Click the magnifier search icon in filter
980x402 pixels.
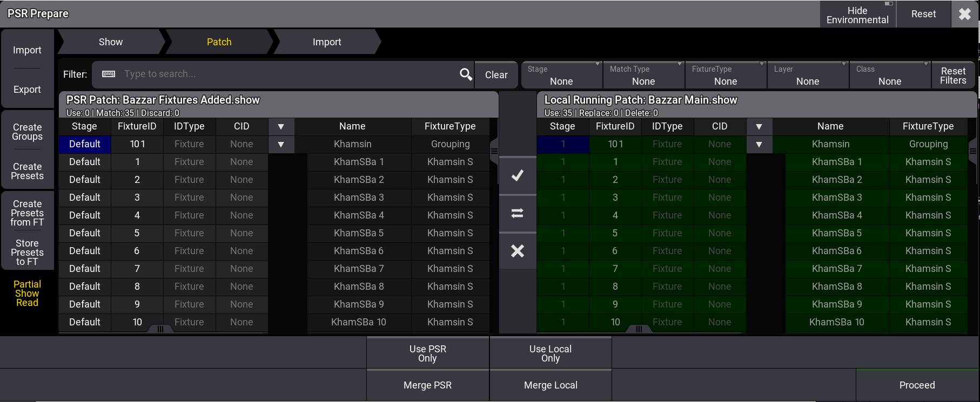466,74
